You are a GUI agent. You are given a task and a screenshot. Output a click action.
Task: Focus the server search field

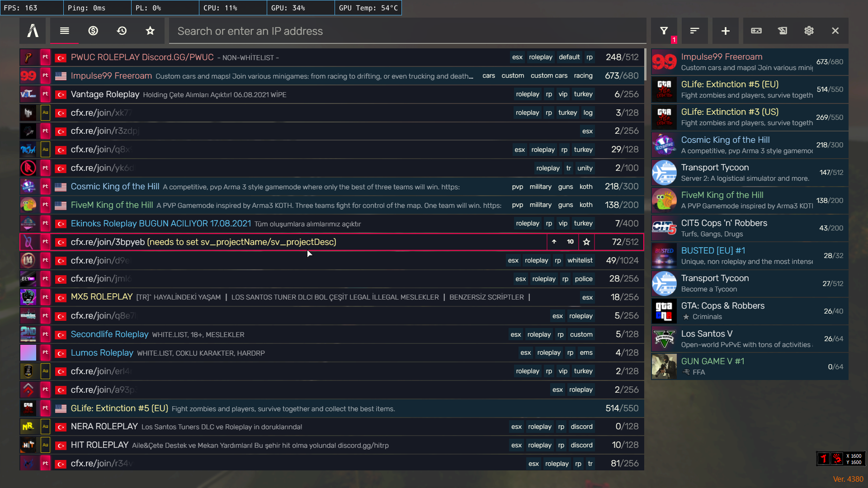[407, 31]
